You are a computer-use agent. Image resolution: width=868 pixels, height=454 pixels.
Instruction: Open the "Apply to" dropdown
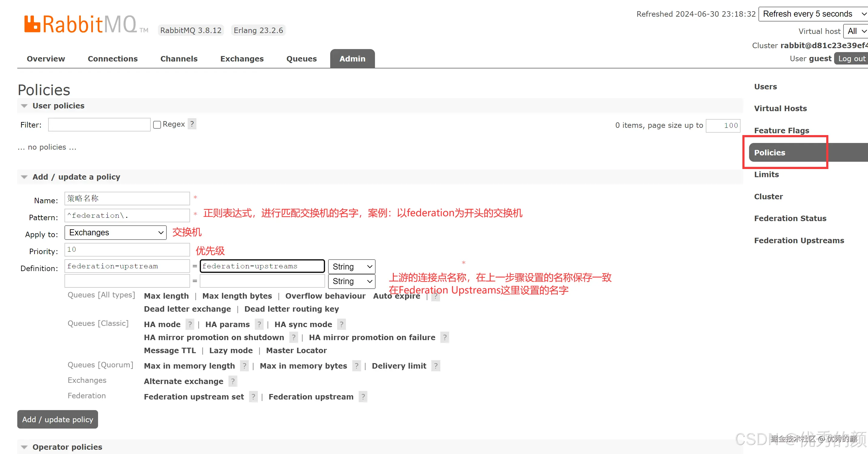[115, 232]
